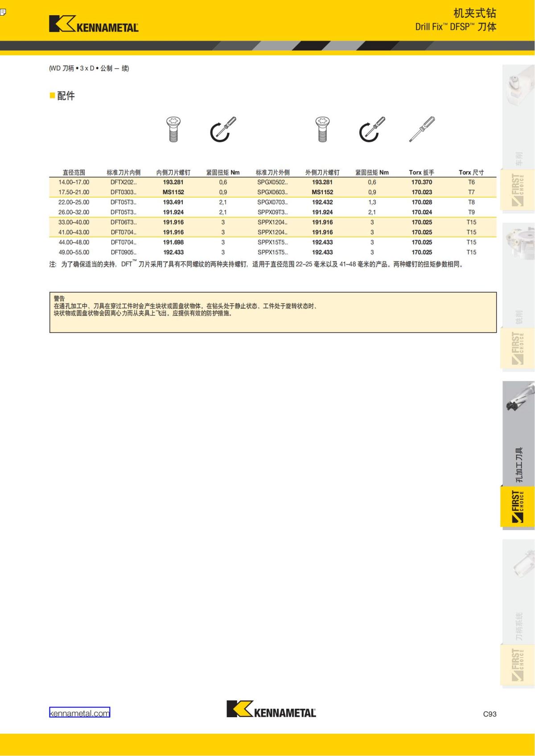535x756 pixels.
Task: Select Torx size T7 cell
Action: click(471, 192)
